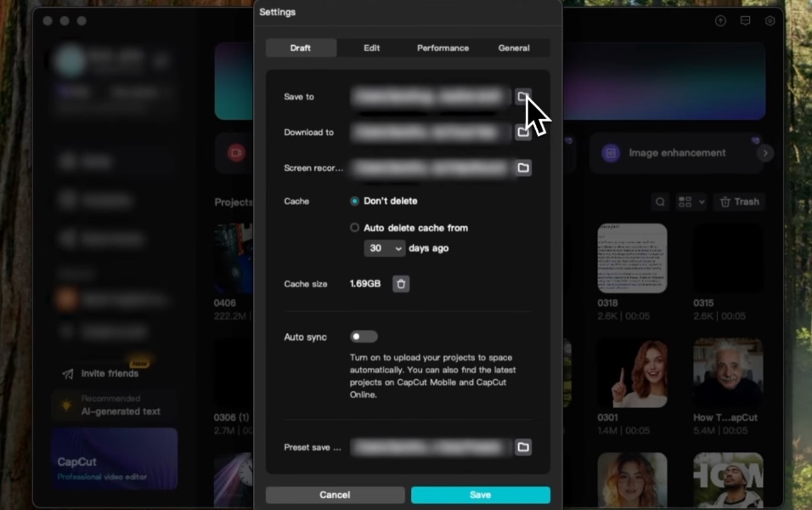Click folder icon beside Download to path

point(523,133)
